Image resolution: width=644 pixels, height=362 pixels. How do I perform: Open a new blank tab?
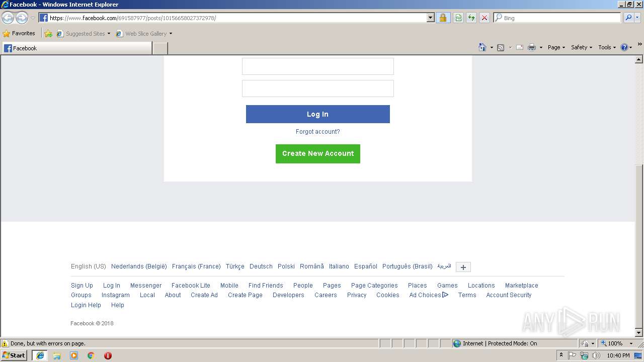click(160, 48)
